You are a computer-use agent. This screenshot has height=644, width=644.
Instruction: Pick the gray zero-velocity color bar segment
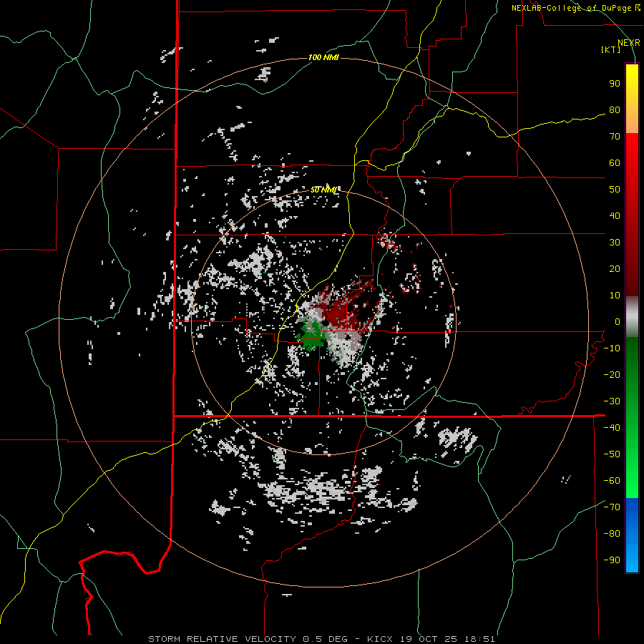pyautogui.click(x=632, y=317)
